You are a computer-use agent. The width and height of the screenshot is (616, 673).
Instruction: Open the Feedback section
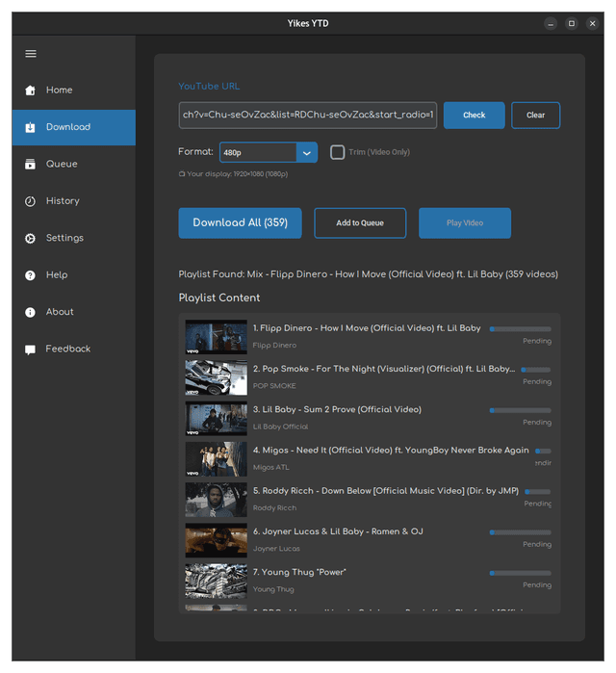(x=67, y=349)
